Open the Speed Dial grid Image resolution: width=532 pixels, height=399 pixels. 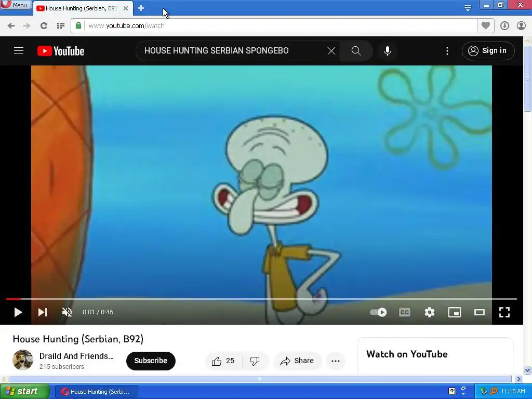click(61, 26)
